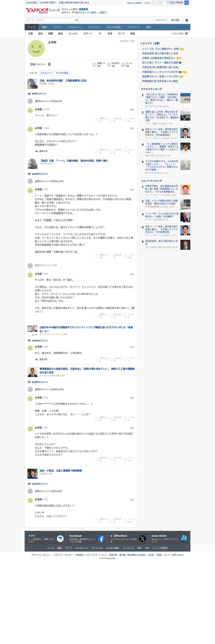This screenshot has height=644, width=215.
Task: Open 【独自】日産、「ノート」の輸出検討 article link
Action: [x=74, y=161]
